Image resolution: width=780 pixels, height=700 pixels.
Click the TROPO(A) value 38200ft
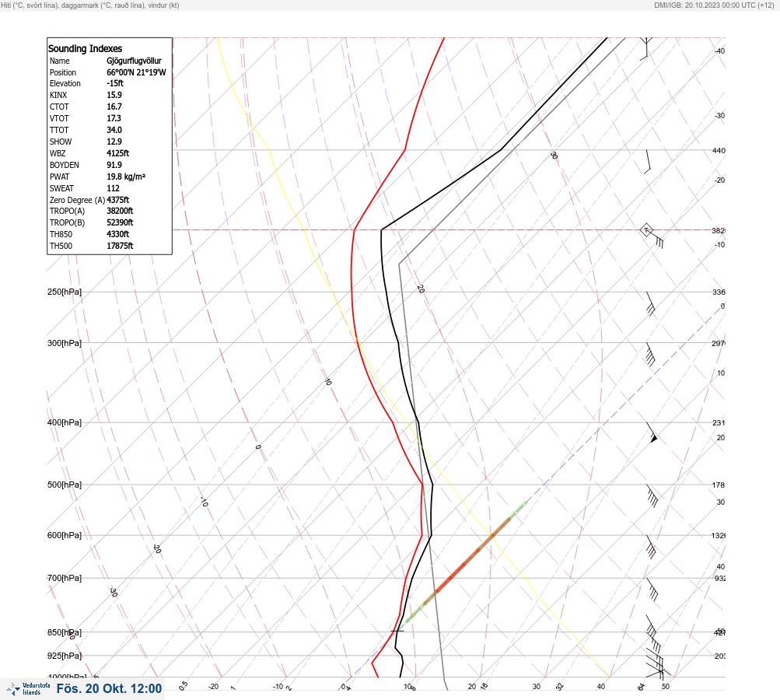tap(120, 211)
